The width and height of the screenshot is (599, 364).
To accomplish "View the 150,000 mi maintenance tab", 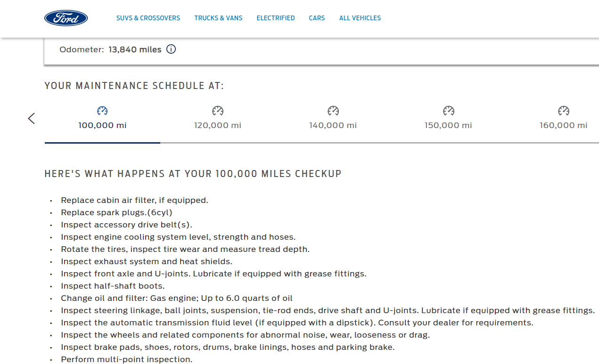I will [x=448, y=125].
